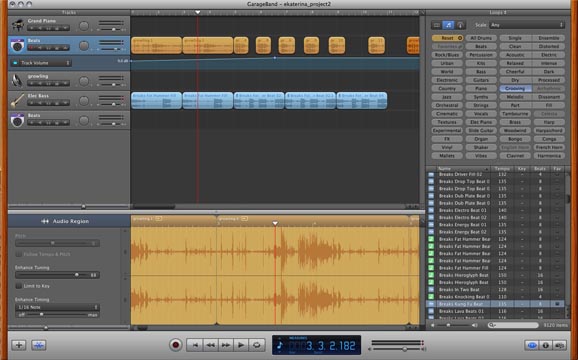Click the drum icon of the selected Beats track
Image resolution: width=578 pixels, height=360 pixels.
[x=17, y=46]
